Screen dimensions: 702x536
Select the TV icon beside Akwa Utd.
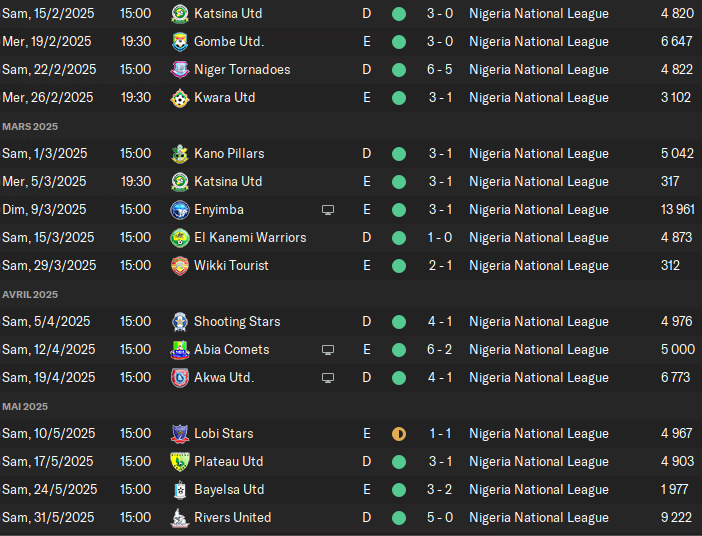[328, 378]
